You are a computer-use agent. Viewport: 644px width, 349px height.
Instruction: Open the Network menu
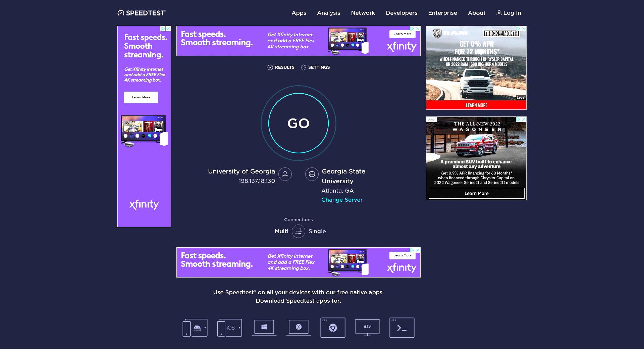[363, 13]
